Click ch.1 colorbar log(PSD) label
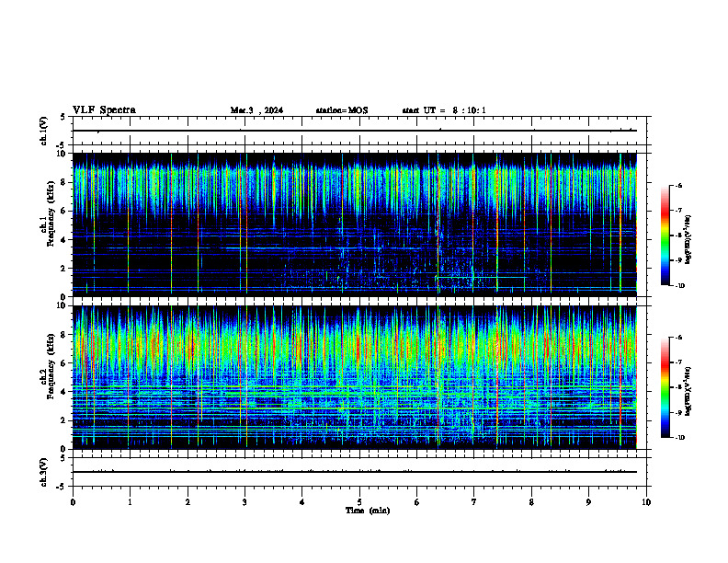Screen dimensions: 728x563 pos(688,240)
